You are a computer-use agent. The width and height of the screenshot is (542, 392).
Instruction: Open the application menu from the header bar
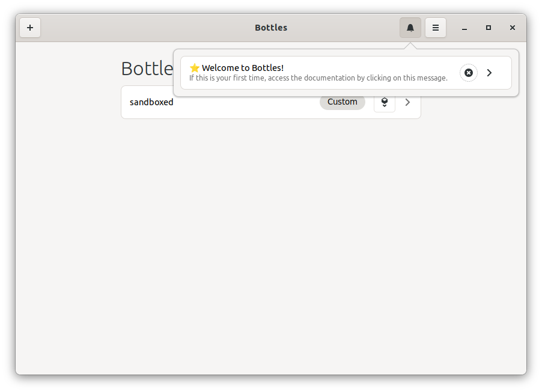coord(436,27)
